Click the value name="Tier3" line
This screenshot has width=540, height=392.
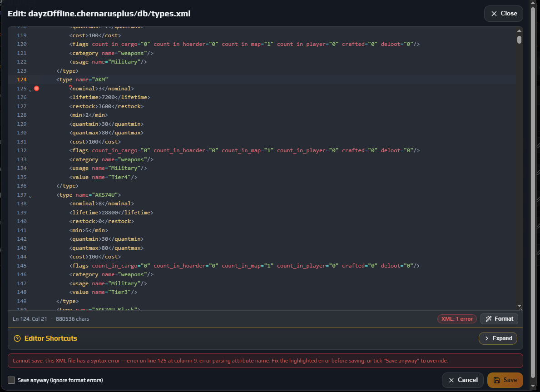click(103, 292)
